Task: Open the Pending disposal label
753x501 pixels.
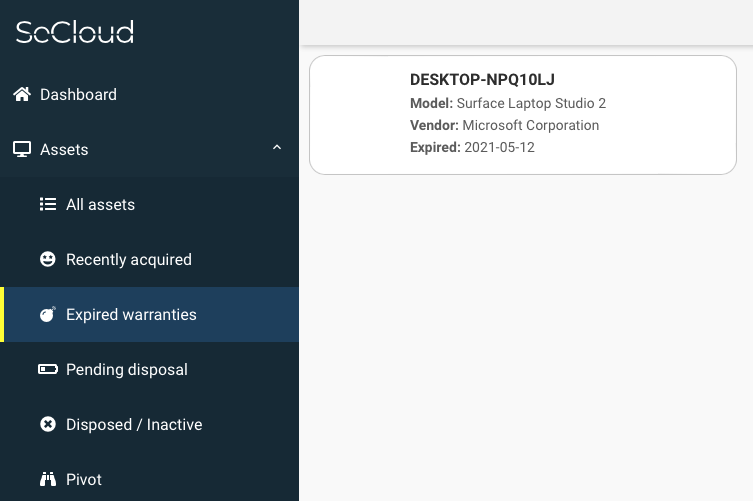Action: coord(126,370)
